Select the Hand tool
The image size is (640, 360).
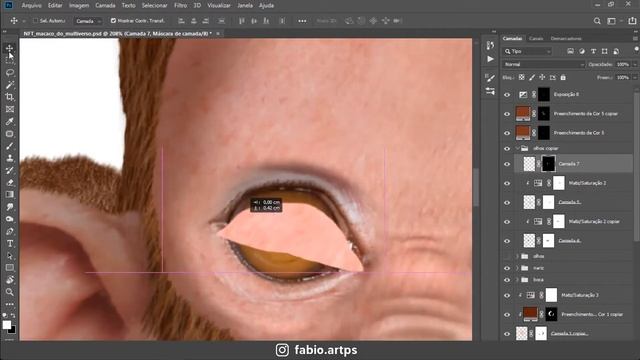point(10,280)
